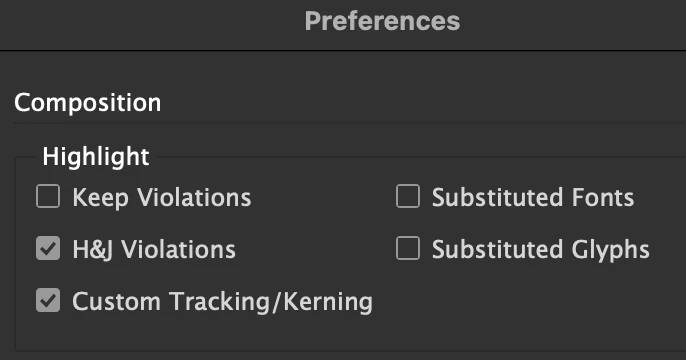Click the Highlight group title
Image resolution: width=686 pixels, height=360 pixels.
coord(96,157)
